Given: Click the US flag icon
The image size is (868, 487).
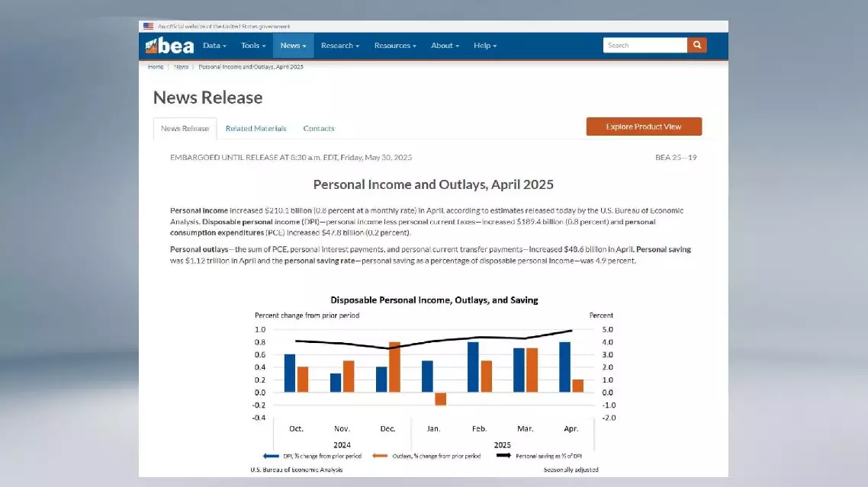Looking at the screenshot, I should point(148,26).
